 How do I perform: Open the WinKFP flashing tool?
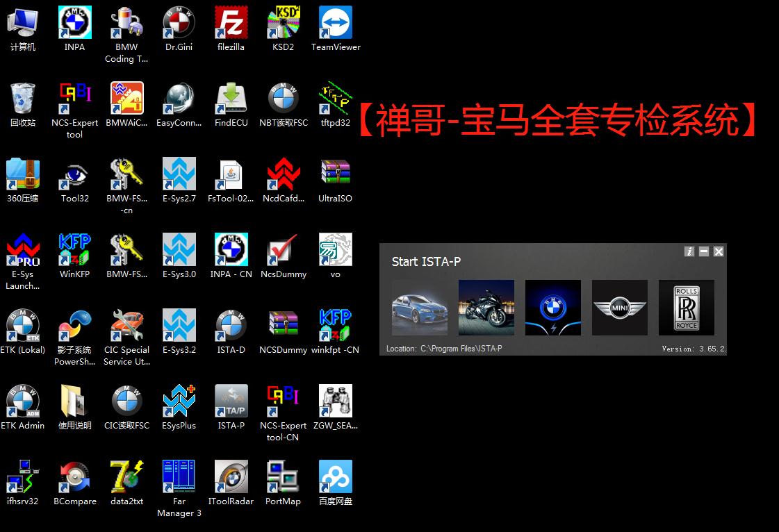click(74, 249)
